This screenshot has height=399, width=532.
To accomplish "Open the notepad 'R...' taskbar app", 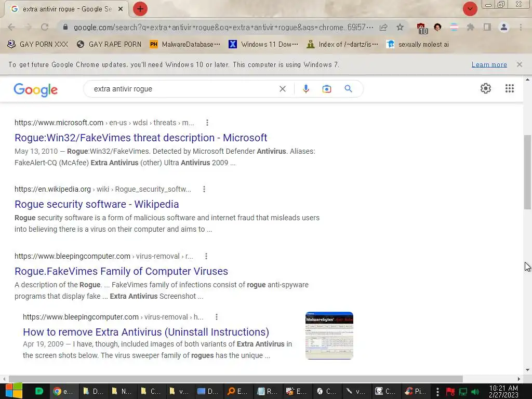I will pos(267,391).
